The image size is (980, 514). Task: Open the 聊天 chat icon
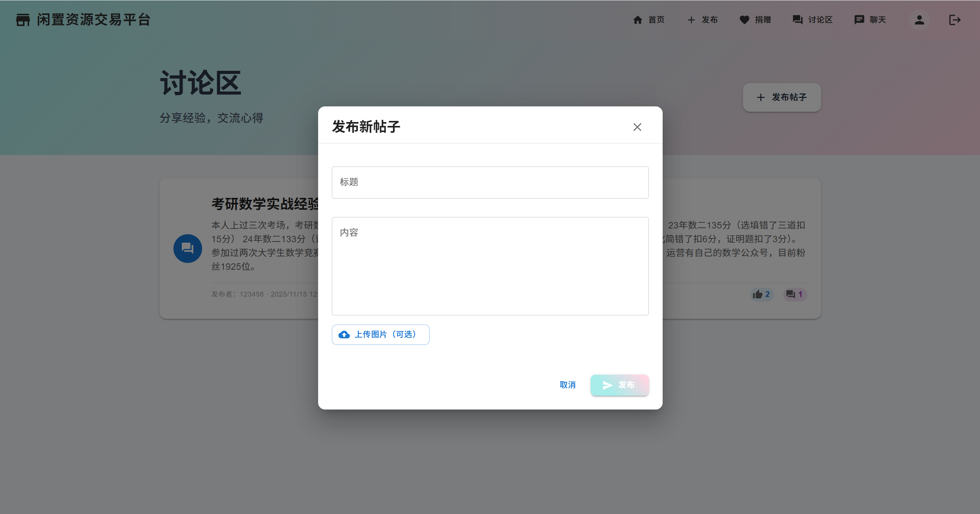click(859, 20)
